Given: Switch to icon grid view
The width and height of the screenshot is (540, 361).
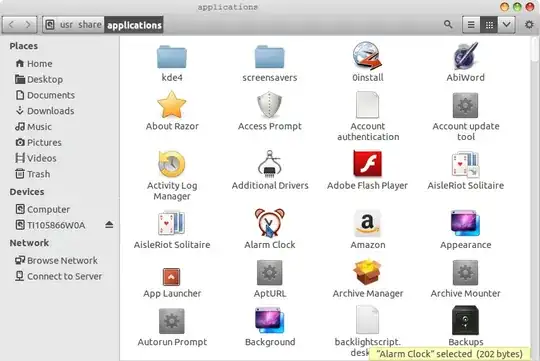Looking at the screenshot, I should [489, 25].
